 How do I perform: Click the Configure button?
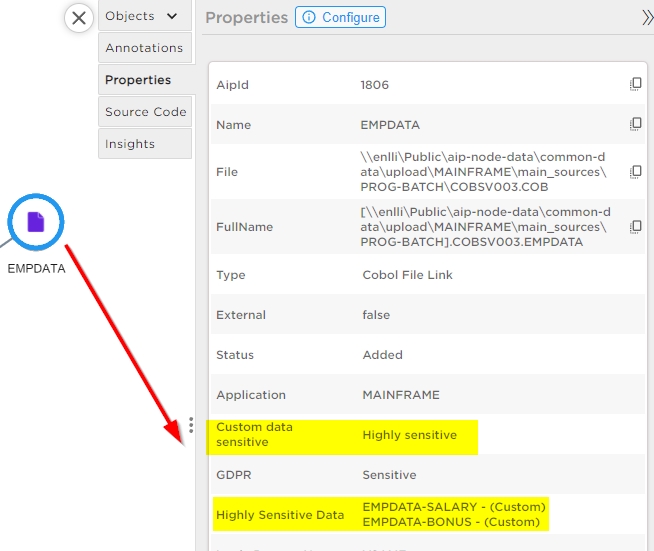click(340, 17)
